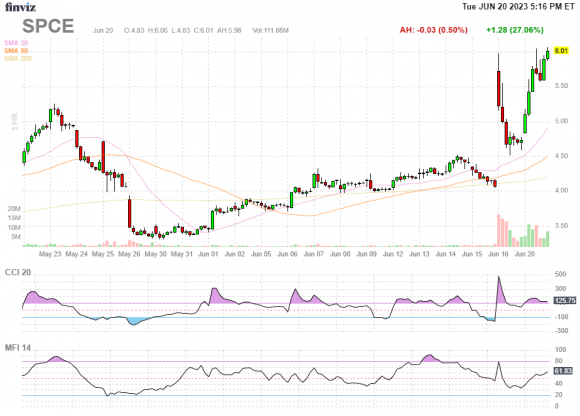Viewport: 580px width, 416px height.
Task: Select the SPCE ticker symbol title
Action: coord(48,26)
